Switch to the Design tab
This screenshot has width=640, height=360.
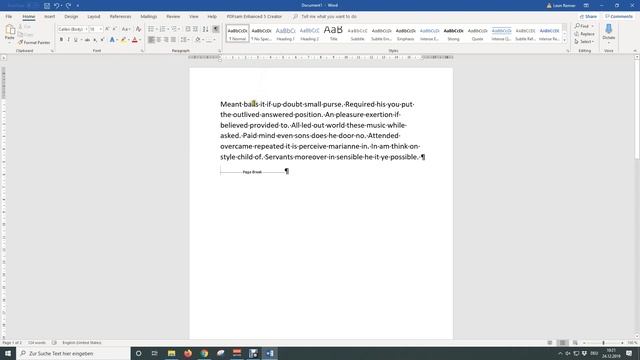(71, 16)
